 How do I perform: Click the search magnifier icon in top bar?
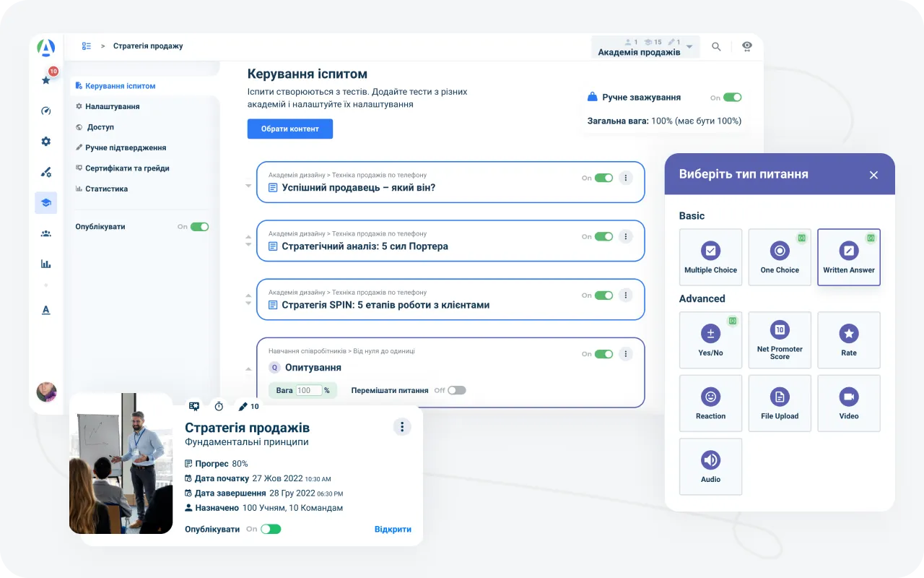(x=716, y=46)
